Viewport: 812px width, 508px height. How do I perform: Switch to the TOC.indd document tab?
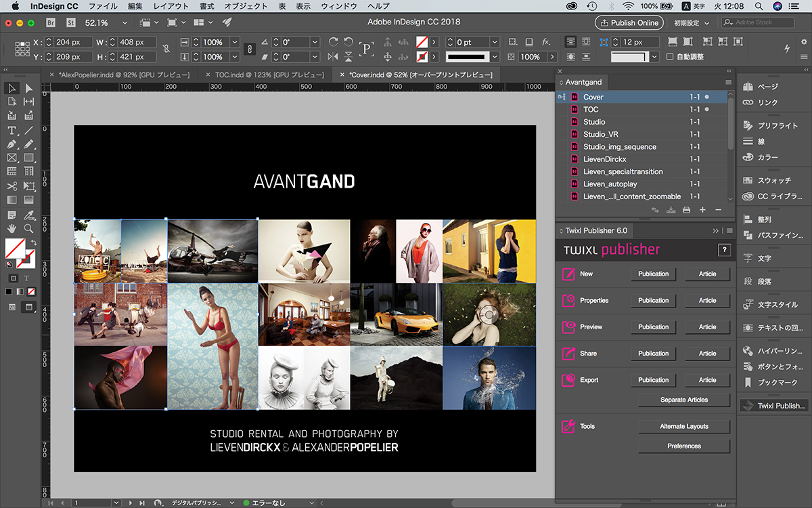coord(268,75)
